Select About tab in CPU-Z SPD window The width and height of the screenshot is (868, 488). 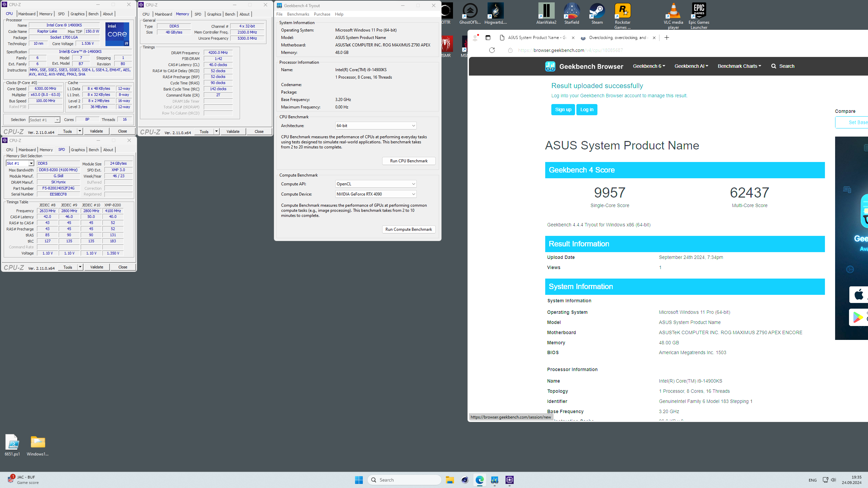108,150
